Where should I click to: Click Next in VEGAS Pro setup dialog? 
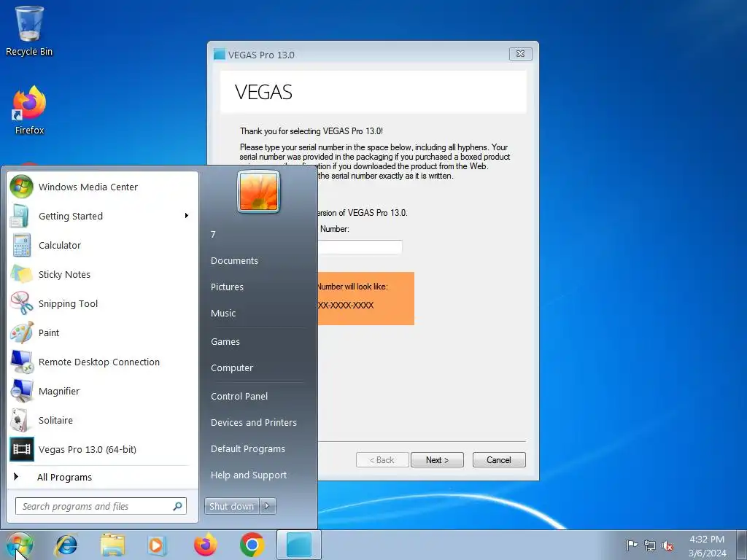point(438,460)
